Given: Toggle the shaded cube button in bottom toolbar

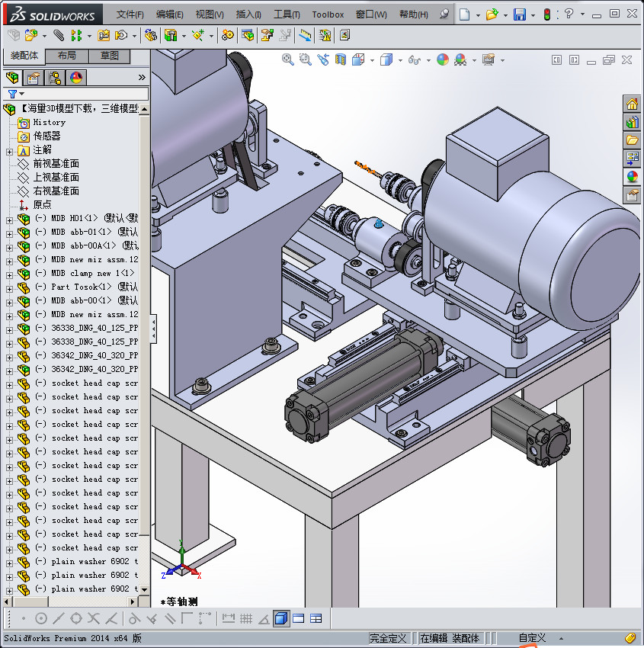Looking at the screenshot, I should point(281,619).
